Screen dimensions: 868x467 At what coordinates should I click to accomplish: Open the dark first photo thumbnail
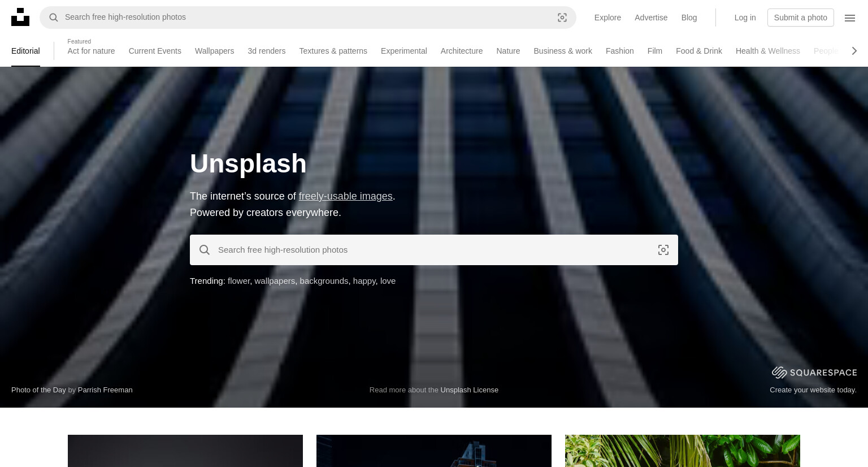pos(185,451)
